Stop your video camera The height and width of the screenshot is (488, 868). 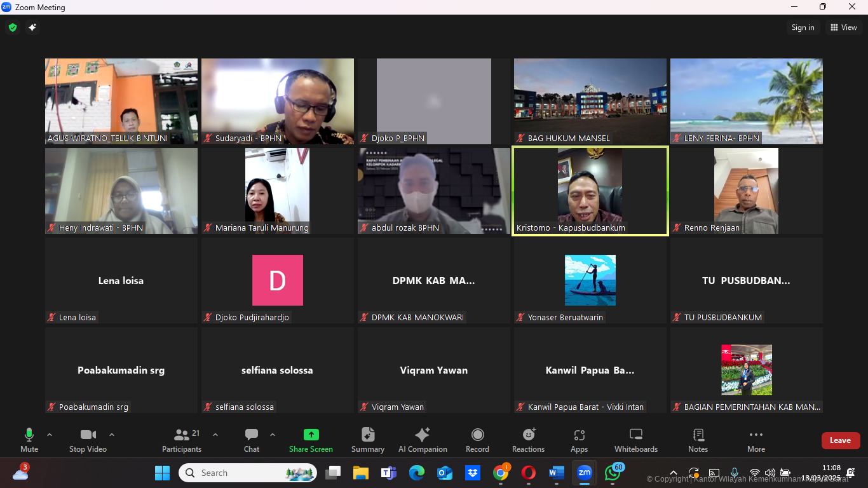coord(87,439)
